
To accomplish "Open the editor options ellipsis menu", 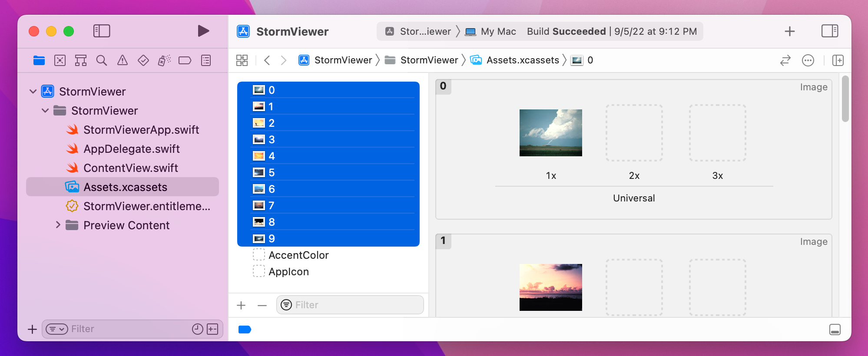I will click(x=808, y=60).
